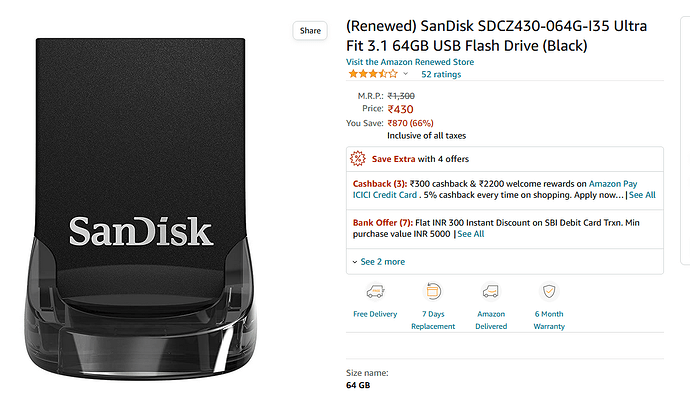This screenshot has width=690, height=395.
Task: Click the Amazon Delivered text link
Action: [x=491, y=320]
